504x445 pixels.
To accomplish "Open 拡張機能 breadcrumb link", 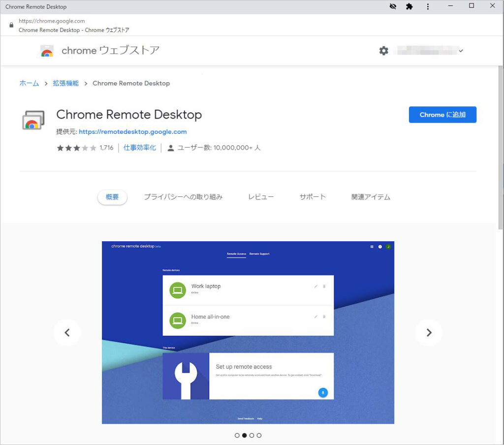I will coord(66,83).
